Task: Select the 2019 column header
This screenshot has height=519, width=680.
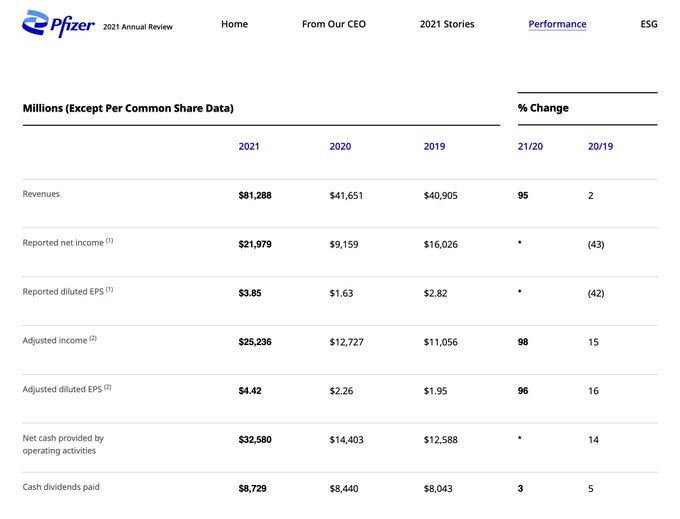Action: (x=434, y=147)
